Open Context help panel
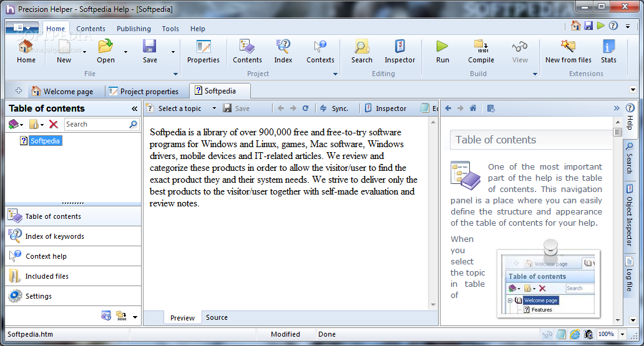 [x=73, y=256]
